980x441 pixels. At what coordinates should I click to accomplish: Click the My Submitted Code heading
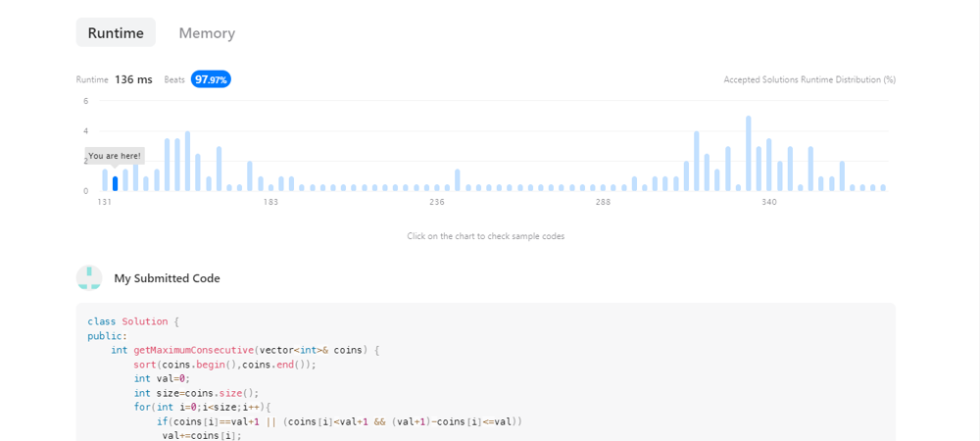[x=167, y=278]
